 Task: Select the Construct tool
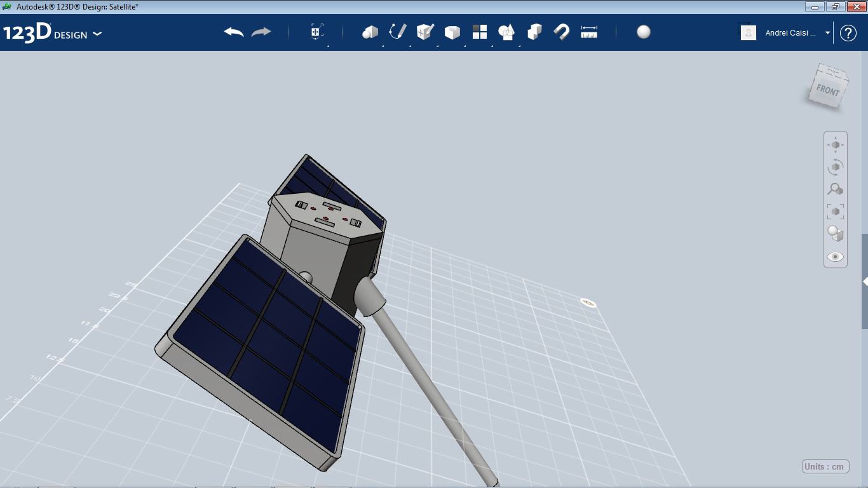(x=424, y=32)
